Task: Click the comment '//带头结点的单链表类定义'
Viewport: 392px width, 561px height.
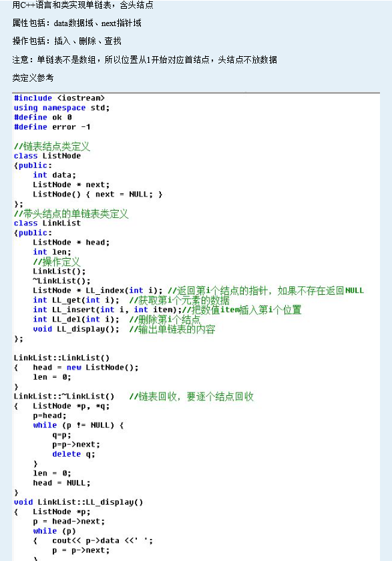Action: [71, 214]
